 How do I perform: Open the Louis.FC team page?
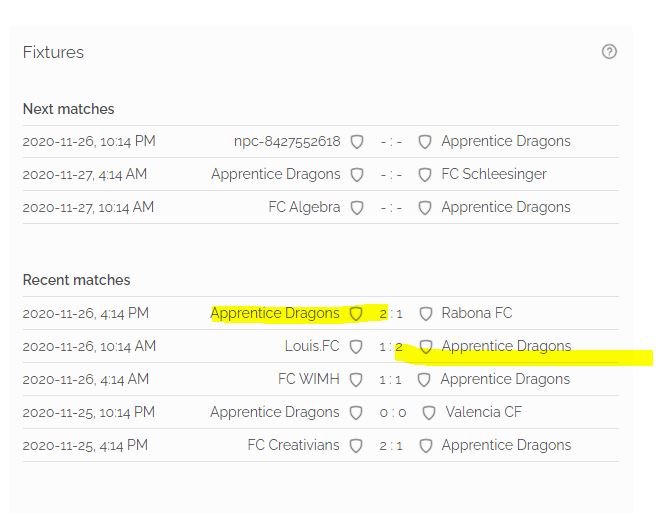pos(312,346)
